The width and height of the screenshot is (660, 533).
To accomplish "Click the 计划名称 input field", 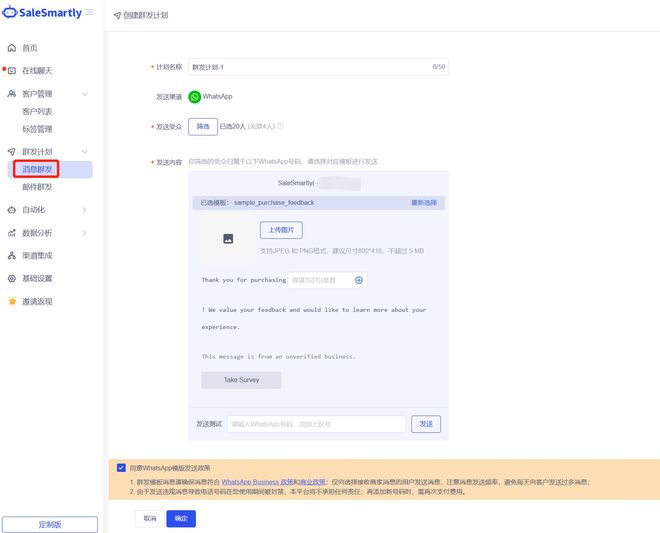I will click(308, 67).
